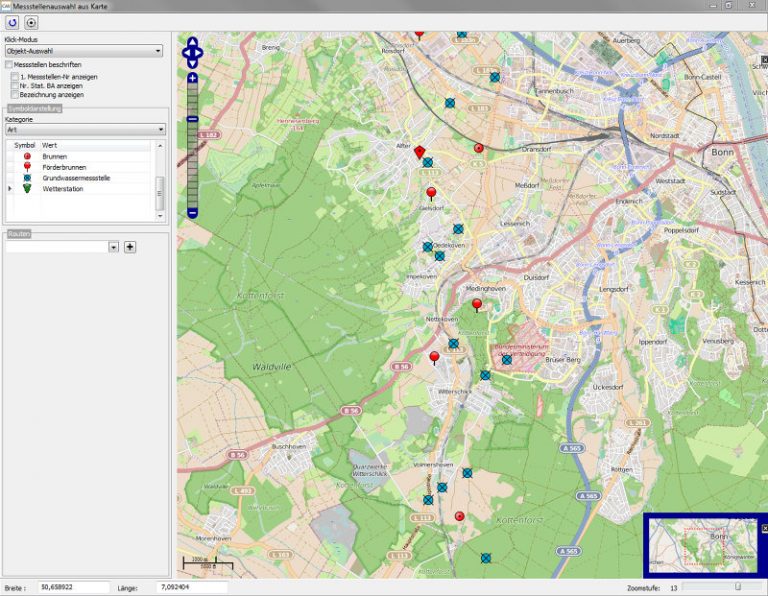Click the target selection toolbar icon
768x596 pixels.
pyautogui.click(x=31, y=22)
